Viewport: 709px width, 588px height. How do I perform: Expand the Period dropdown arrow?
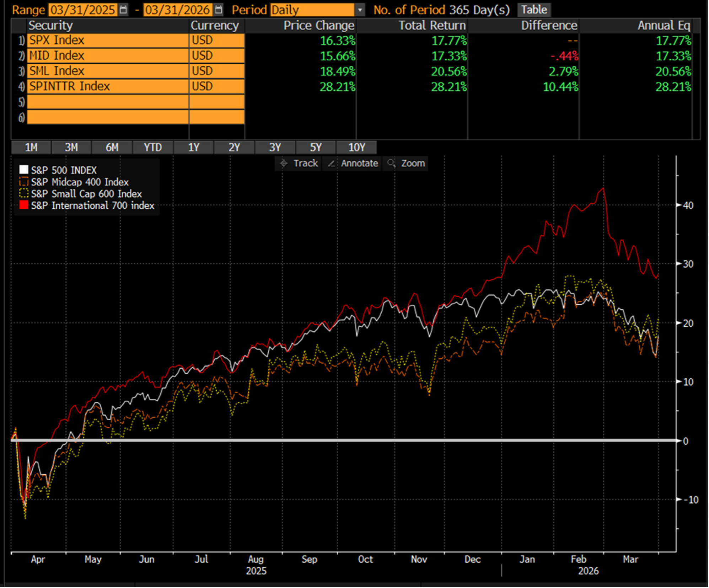click(360, 10)
